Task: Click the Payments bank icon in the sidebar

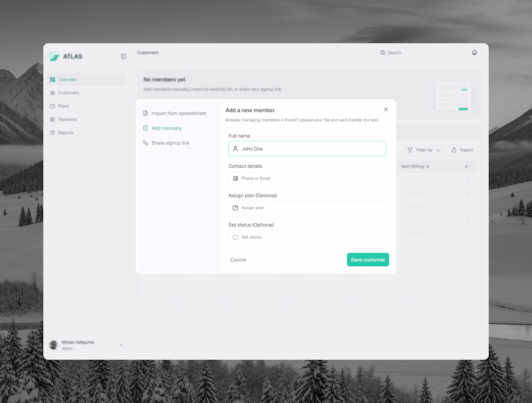Action: click(52, 119)
